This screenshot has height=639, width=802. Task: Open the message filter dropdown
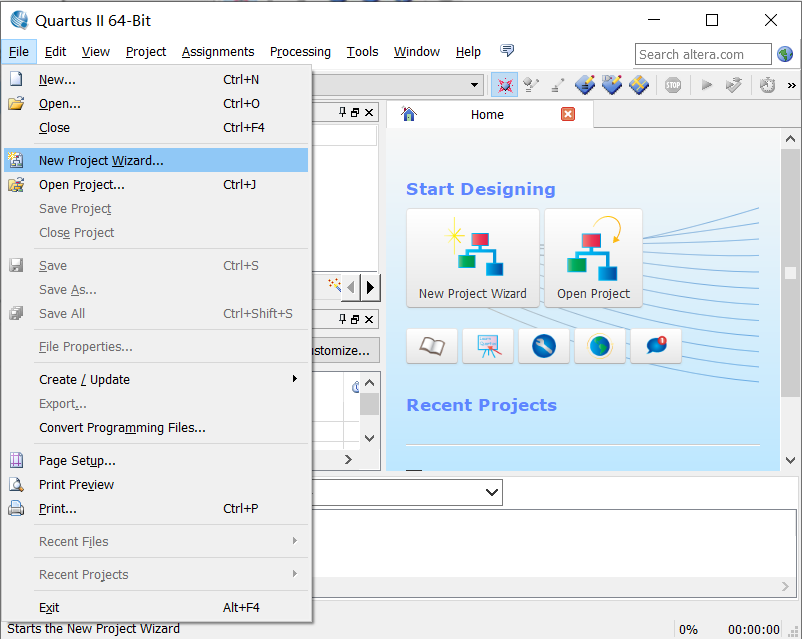(x=492, y=492)
